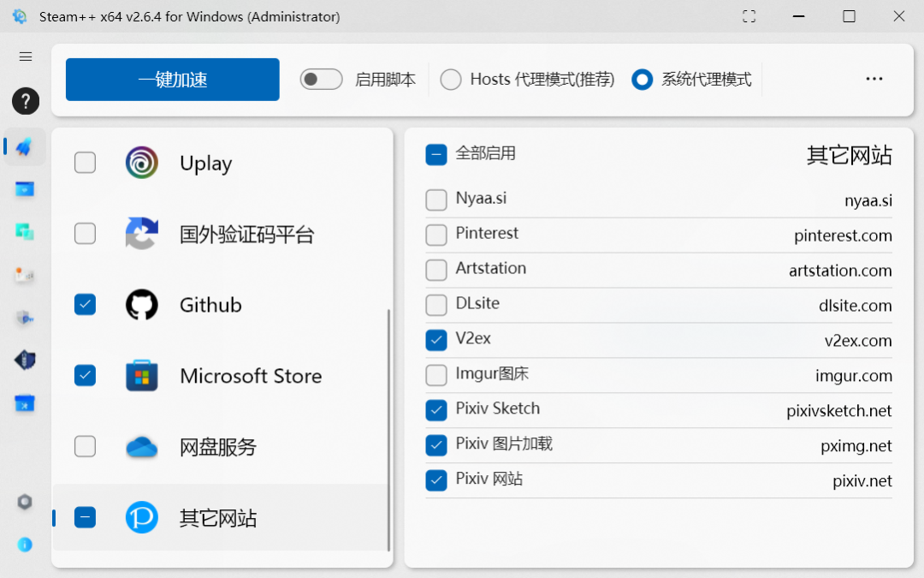Open the green overlapping squares sidebar icon
The width and height of the screenshot is (924, 578).
[25, 232]
